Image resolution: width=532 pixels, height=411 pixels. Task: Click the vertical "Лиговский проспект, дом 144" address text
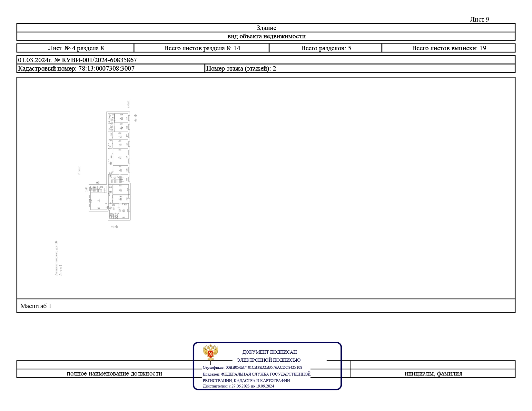56,258
